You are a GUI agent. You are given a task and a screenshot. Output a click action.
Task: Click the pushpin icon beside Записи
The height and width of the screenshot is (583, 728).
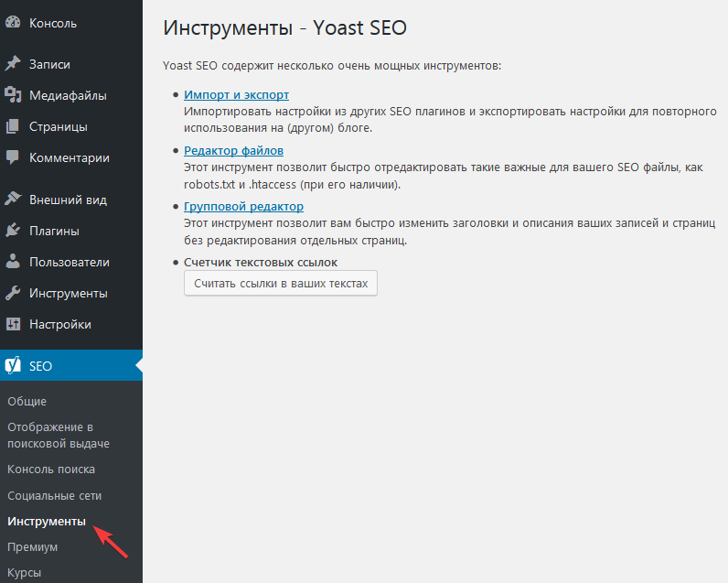pos(13,64)
